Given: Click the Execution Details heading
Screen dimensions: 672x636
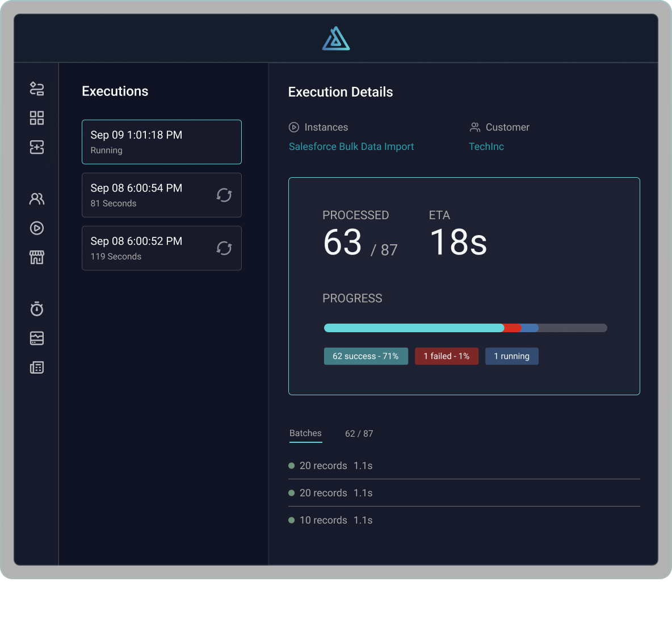Looking at the screenshot, I should tap(341, 92).
